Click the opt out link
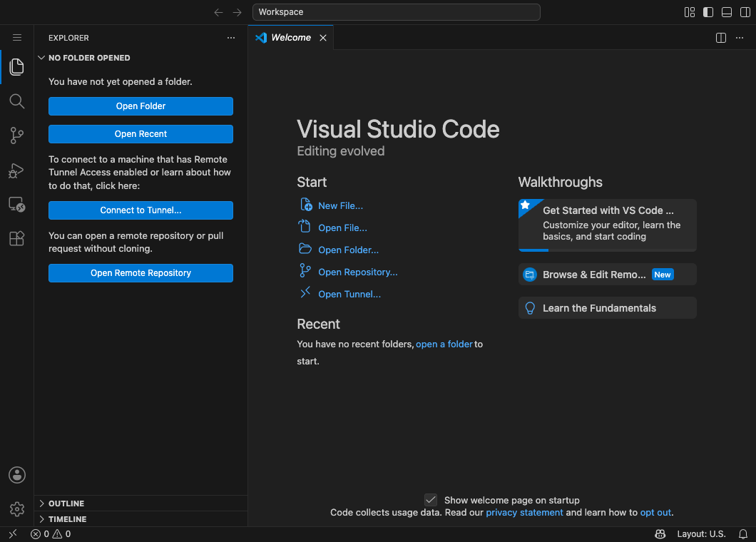The image size is (756, 542). click(655, 512)
